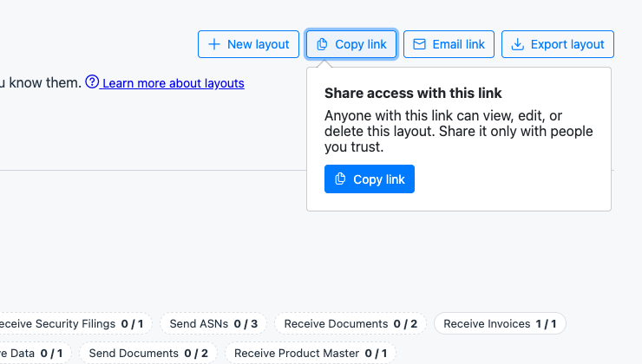Click the clipboard icon in the solid blue Copy link button
Screen dimensions: 642x364
340,179
